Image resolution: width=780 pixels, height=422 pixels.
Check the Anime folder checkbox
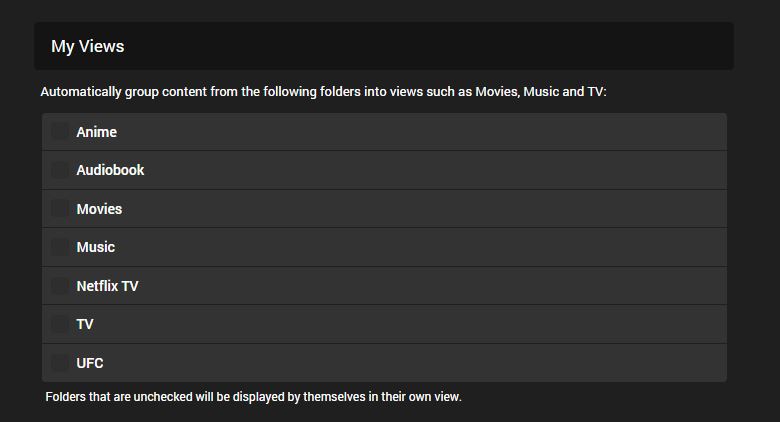(x=61, y=132)
